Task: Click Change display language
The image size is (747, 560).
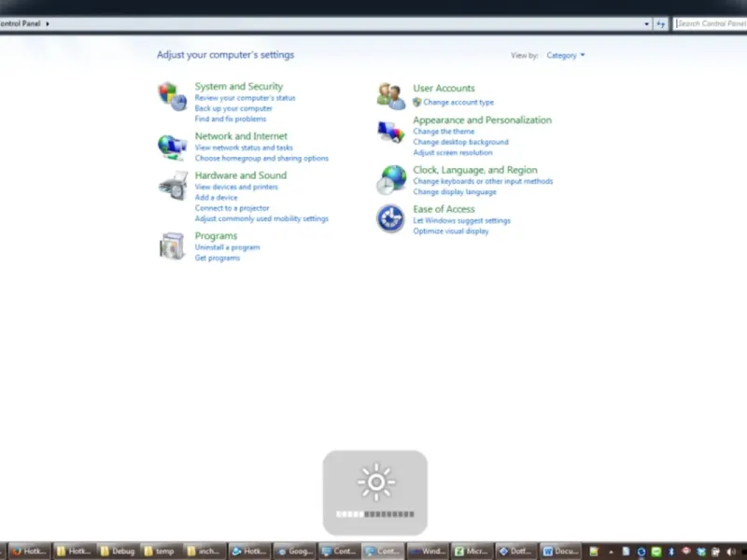Action: pos(455,192)
